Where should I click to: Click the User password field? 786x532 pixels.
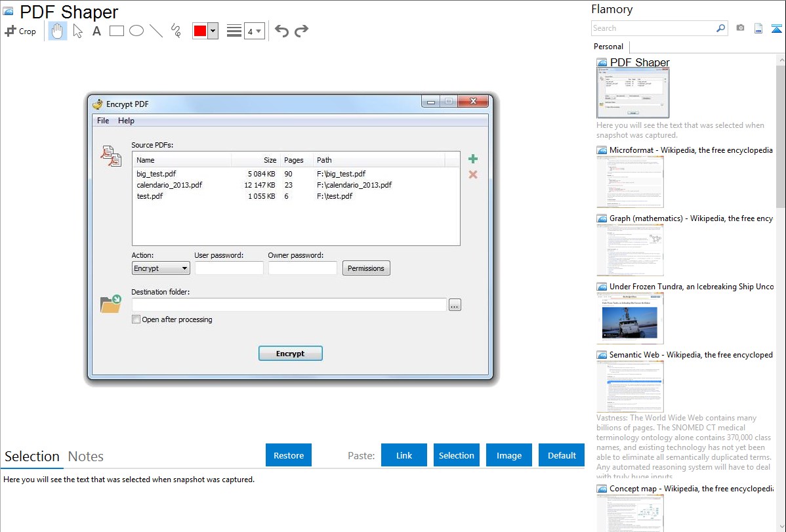[x=229, y=268]
